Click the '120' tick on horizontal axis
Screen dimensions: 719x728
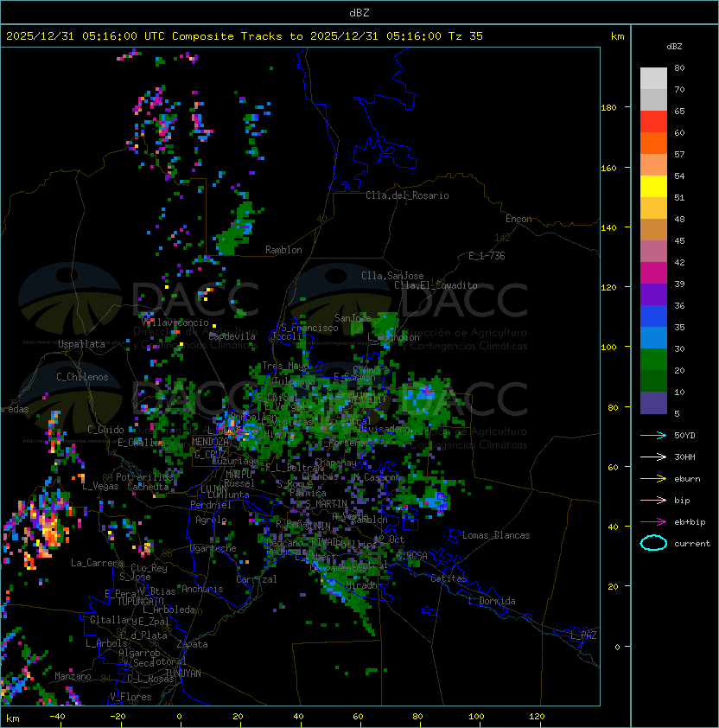coord(537,717)
